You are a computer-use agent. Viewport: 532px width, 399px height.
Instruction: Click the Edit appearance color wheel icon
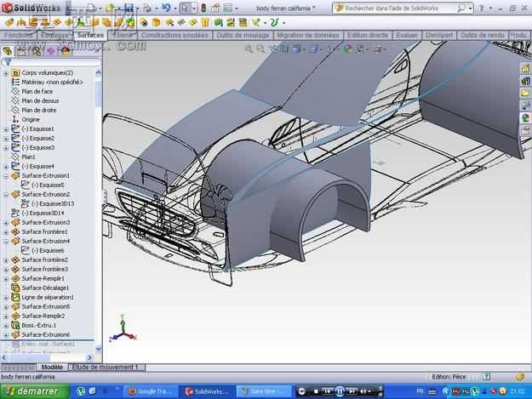click(347, 49)
